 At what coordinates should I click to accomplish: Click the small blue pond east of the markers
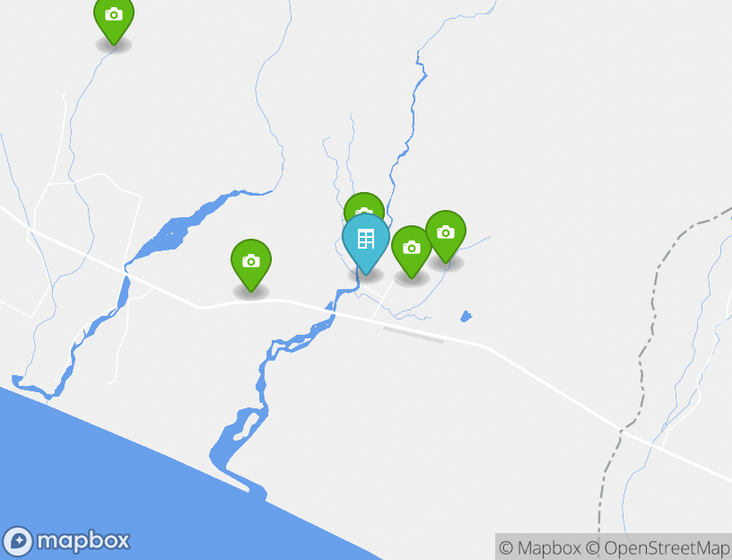tap(466, 317)
